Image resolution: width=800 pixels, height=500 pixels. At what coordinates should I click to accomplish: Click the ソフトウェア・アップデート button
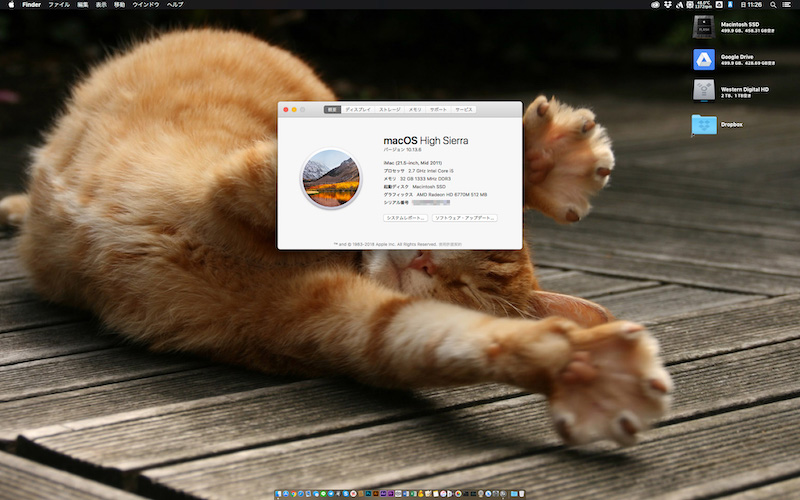coord(465,218)
